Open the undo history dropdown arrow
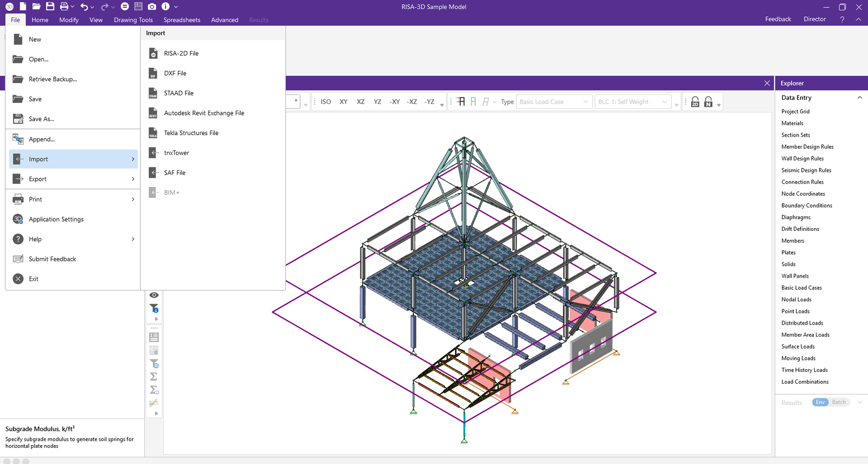Viewport: 868px width, 464px height. 93,7
